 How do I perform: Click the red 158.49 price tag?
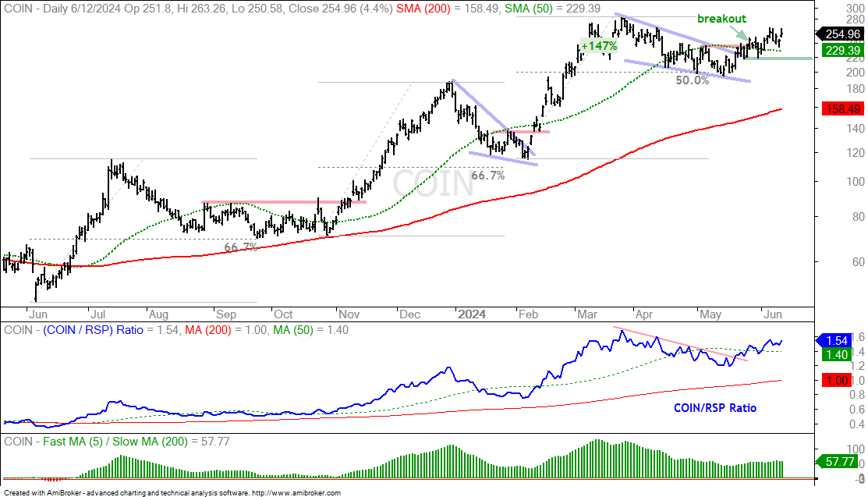pos(842,109)
